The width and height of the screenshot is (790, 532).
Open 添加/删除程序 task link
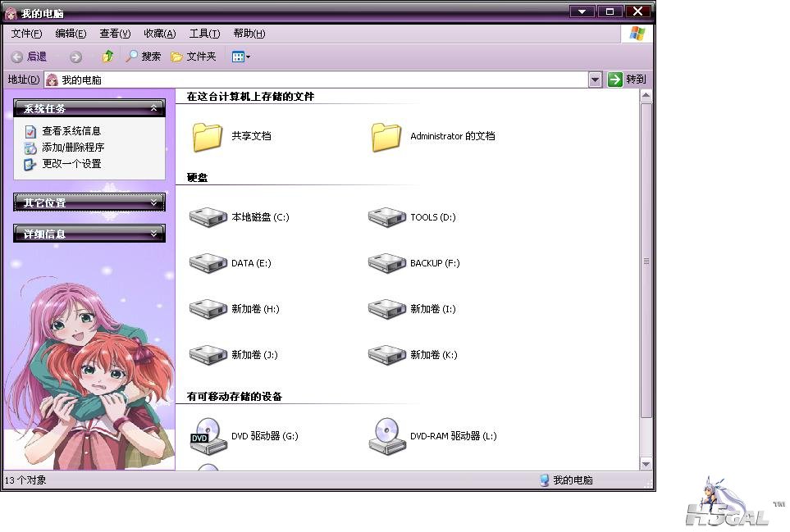(x=73, y=148)
